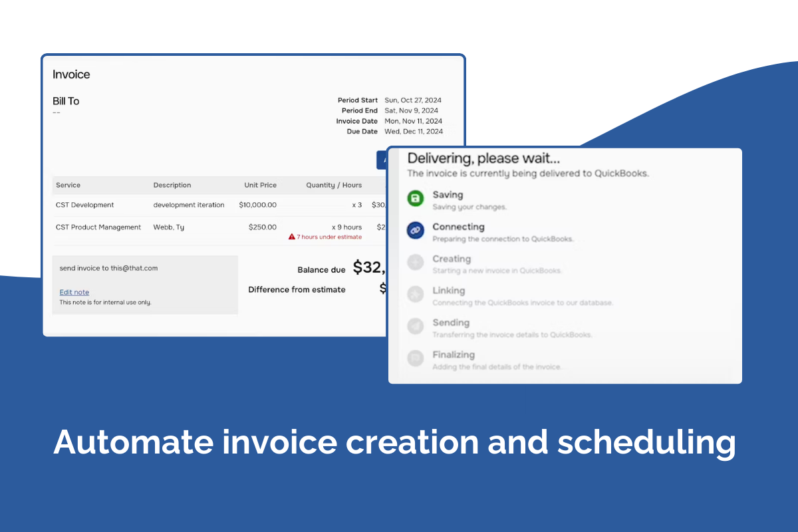Open the Edit note link
The image size is (798, 532).
click(x=74, y=292)
